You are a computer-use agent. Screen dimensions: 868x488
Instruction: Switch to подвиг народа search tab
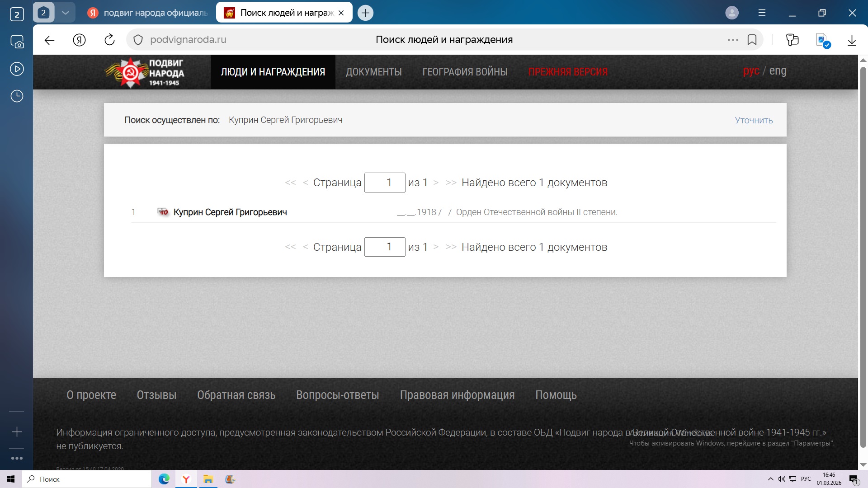coord(149,13)
